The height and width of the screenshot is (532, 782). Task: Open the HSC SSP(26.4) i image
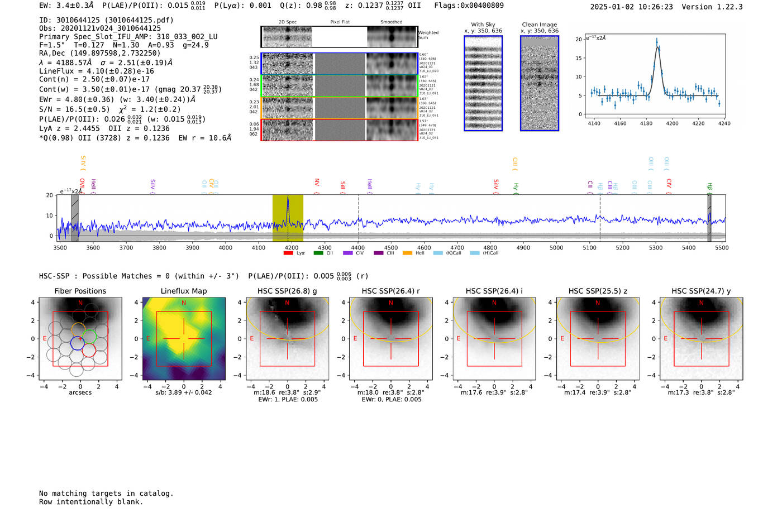click(494, 338)
